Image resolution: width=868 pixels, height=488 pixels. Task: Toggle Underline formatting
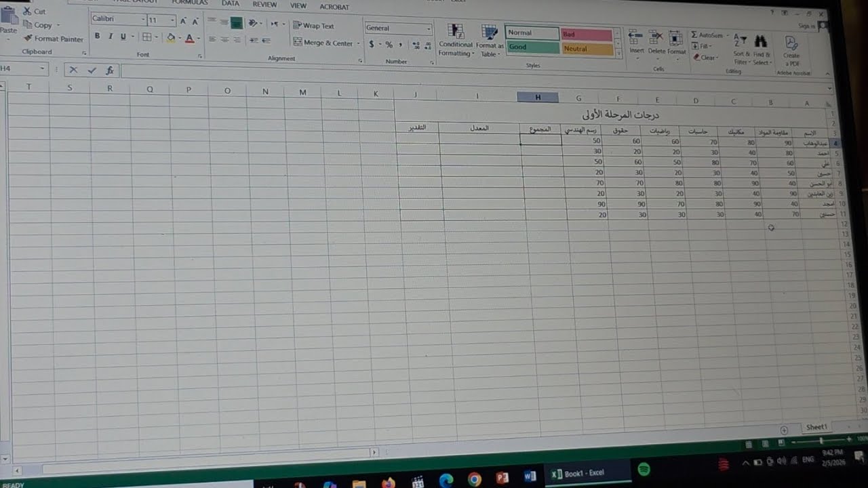123,37
